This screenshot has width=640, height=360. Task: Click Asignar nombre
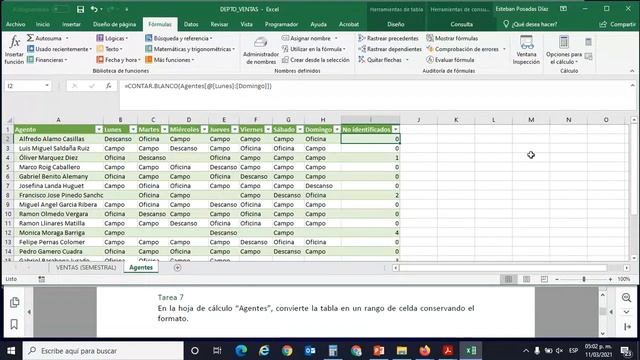click(x=310, y=38)
